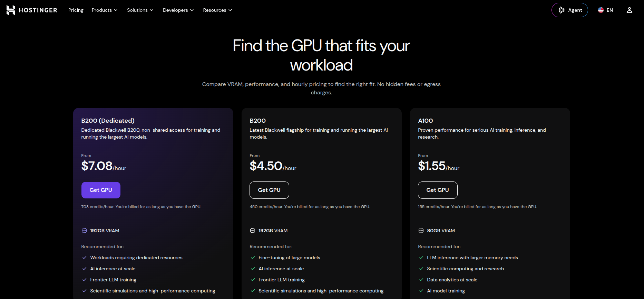Click 'Fine-tuning of large models' text

coord(289,258)
